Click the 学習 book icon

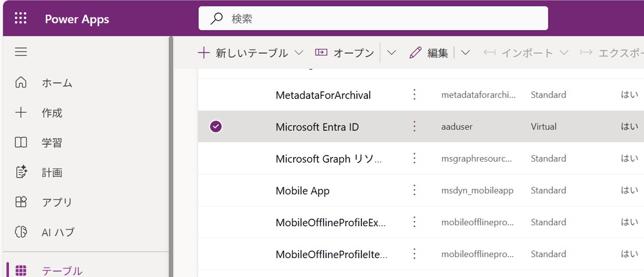pos(21,143)
